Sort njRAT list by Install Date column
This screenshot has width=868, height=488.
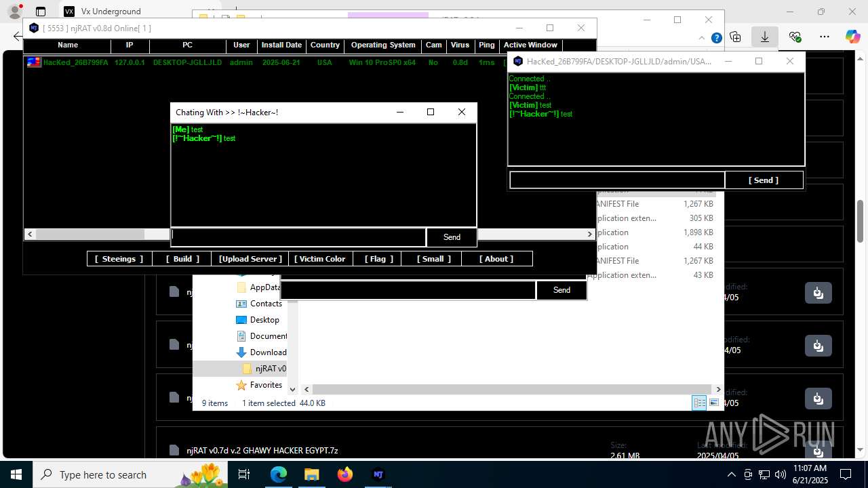281,45
